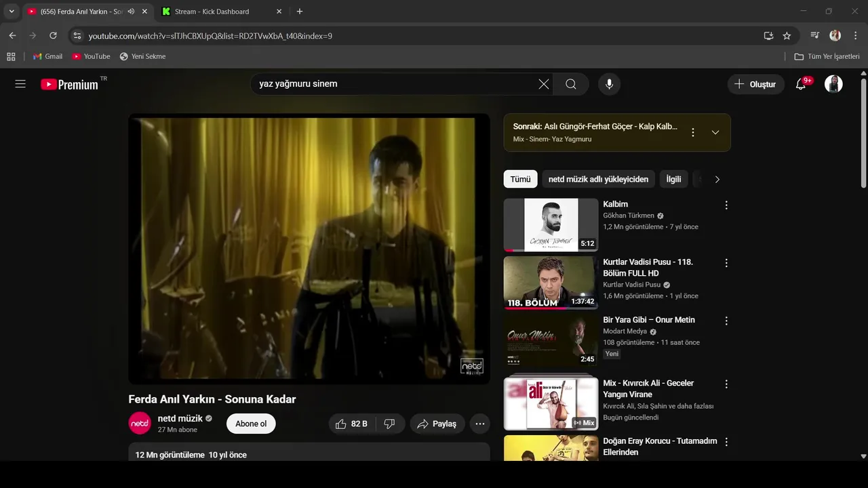The image size is (868, 488).
Task: Expand the video description box
Action: pyautogui.click(x=309, y=452)
